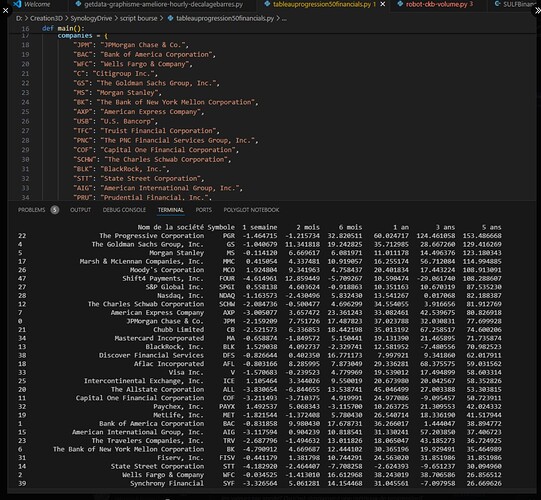Click line number 25 in the gutter
Image resolution: width=541 pixels, height=500 pixels.
[x=25, y=112]
